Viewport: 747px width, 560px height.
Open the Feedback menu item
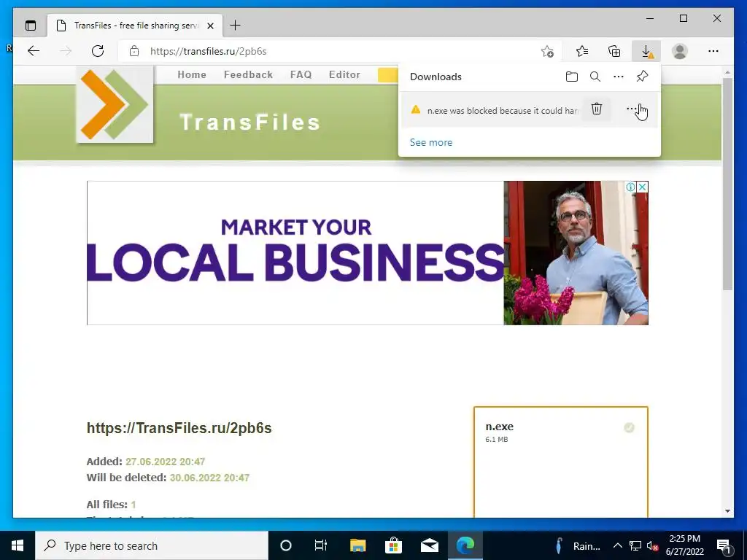tap(248, 75)
